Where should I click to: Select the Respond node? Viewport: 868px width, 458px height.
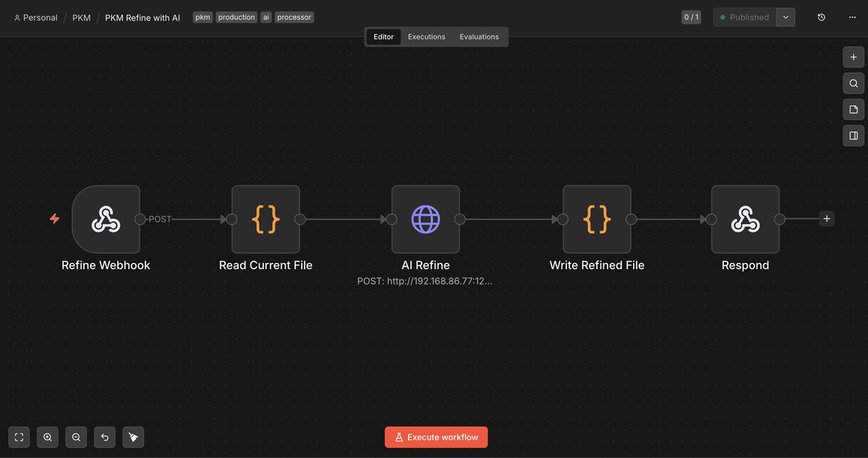click(x=745, y=219)
